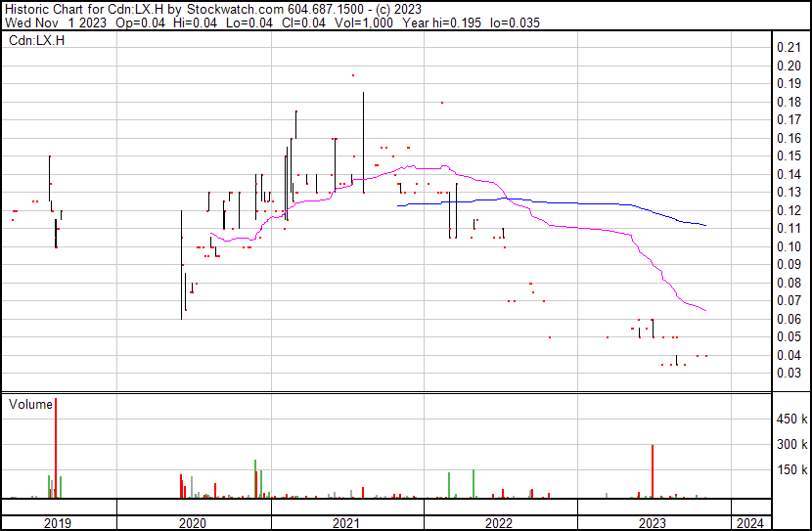Click the 0.04 price axis value

pos(789,356)
